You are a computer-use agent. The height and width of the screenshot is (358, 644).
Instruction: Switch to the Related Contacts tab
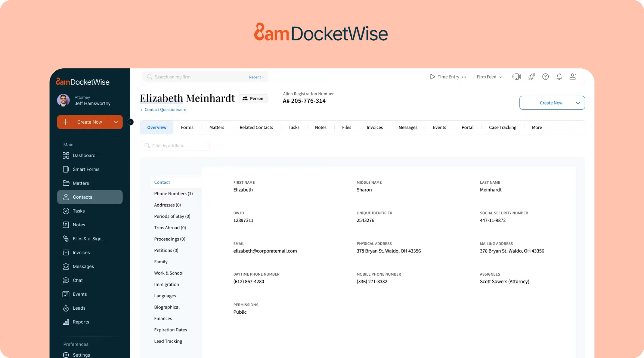pyautogui.click(x=256, y=127)
